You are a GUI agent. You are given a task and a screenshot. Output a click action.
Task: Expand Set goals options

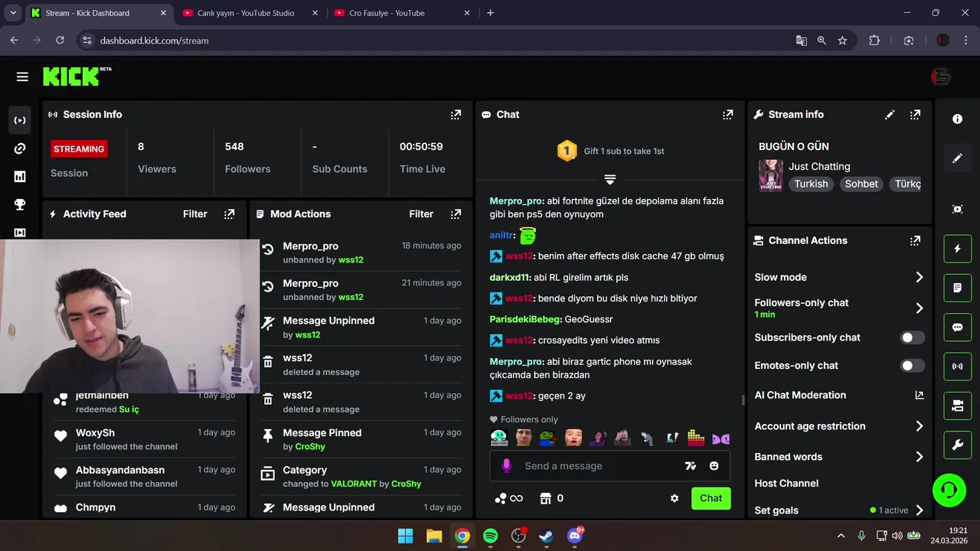(x=920, y=510)
